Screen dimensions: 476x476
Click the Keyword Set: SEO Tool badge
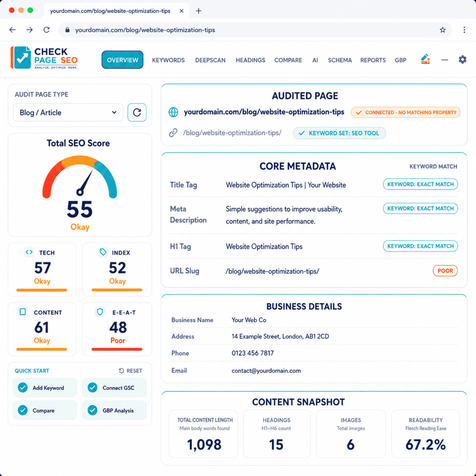coord(339,133)
